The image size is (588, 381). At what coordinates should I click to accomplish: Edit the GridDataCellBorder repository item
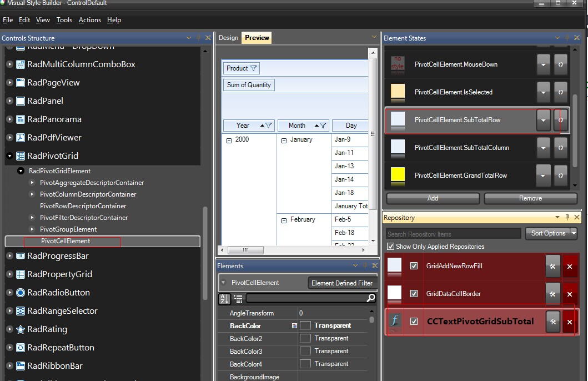(553, 294)
